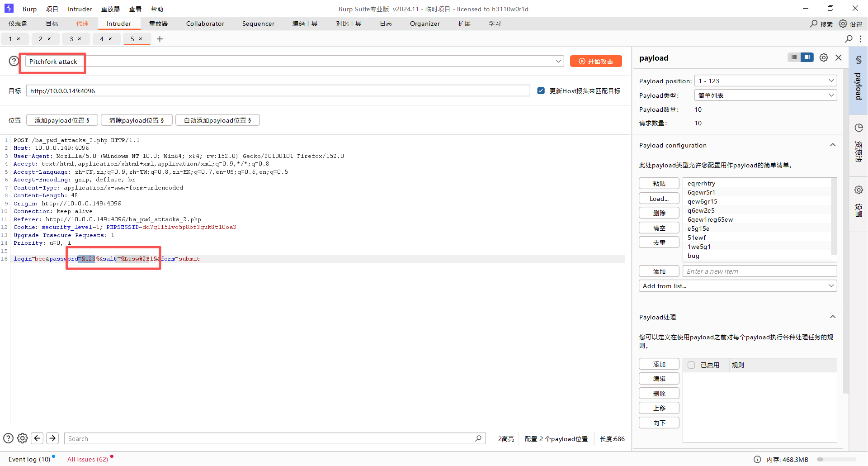Click the memory info icon
This screenshot has height=466, width=868.
point(757,459)
